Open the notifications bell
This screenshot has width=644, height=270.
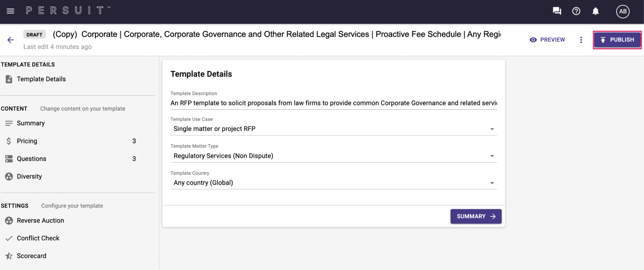click(595, 11)
